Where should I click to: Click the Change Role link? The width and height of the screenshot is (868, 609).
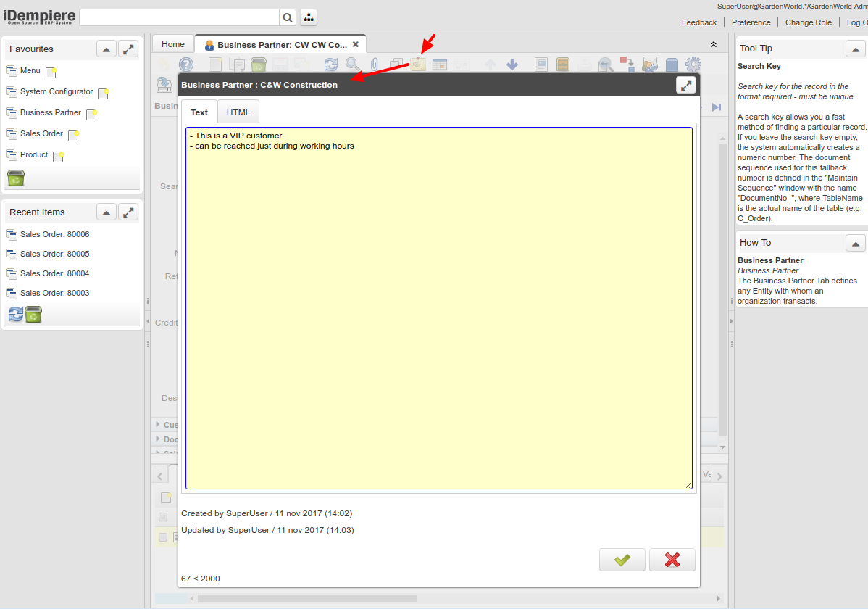[x=808, y=22]
